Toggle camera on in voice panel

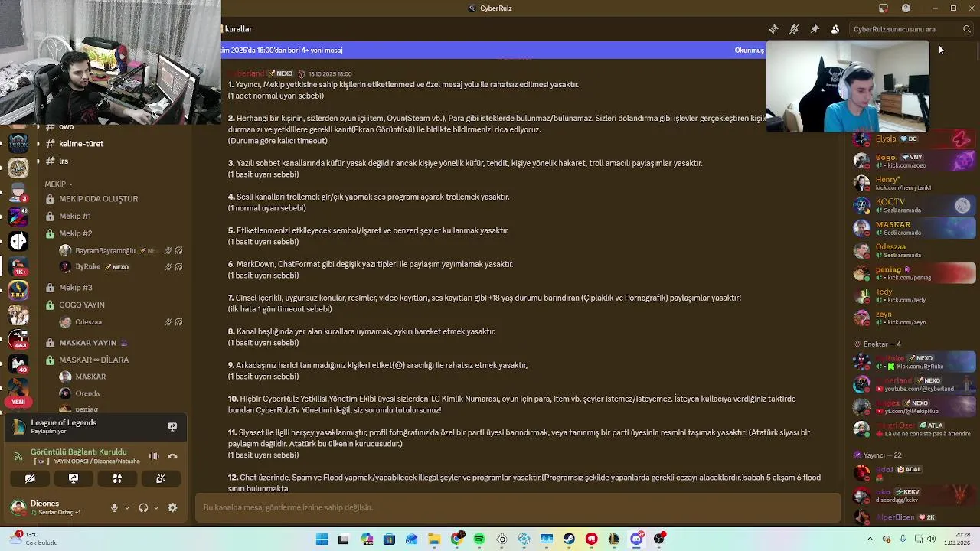pos(30,478)
